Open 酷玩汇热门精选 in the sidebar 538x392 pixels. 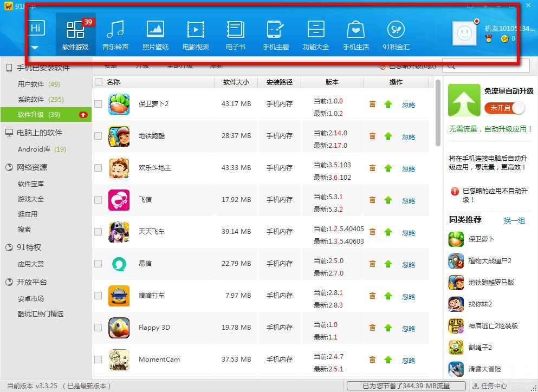click(41, 314)
